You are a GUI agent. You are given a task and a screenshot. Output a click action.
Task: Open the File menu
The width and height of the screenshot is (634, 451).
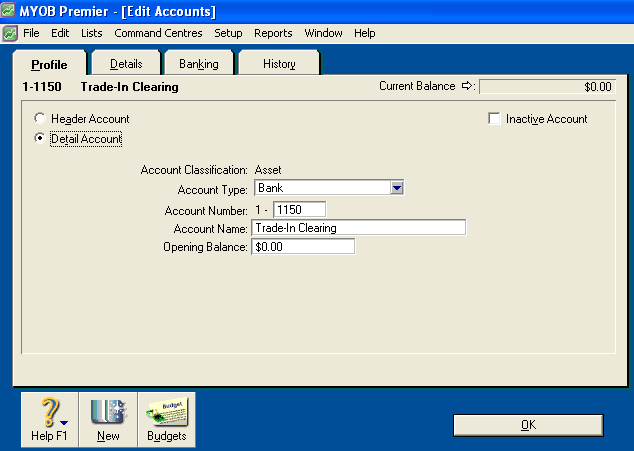31,33
